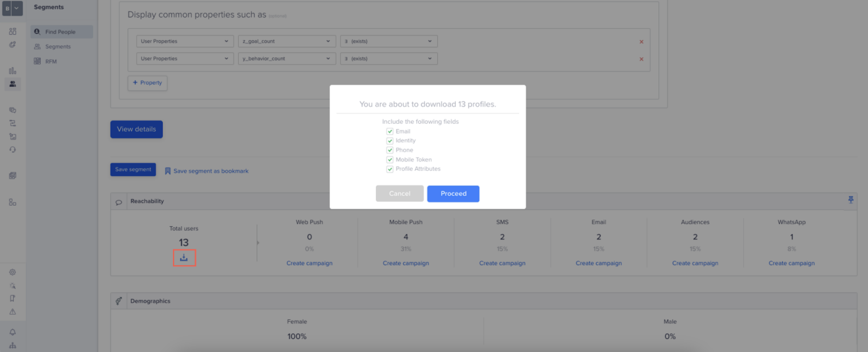Expand the User Properties dropdown first row

tap(182, 40)
